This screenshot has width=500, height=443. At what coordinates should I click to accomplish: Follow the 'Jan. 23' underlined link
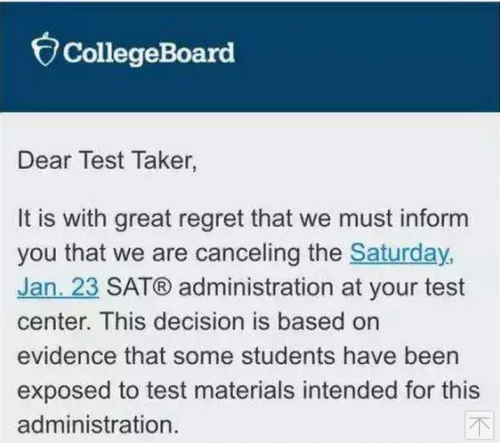tap(58, 287)
